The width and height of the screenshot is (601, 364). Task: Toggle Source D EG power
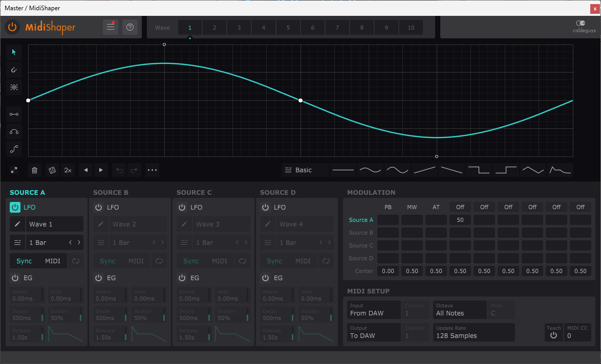click(x=265, y=278)
